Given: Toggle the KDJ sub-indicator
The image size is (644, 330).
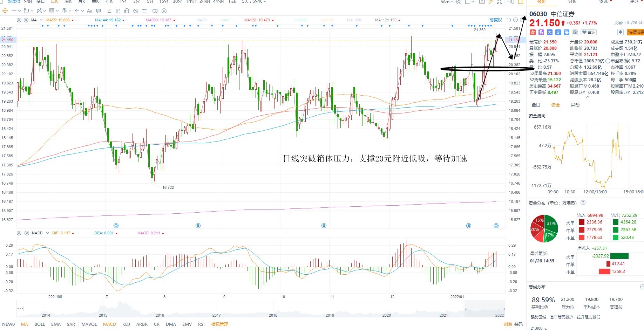Looking at the screenshot, I should pos(126,324).
